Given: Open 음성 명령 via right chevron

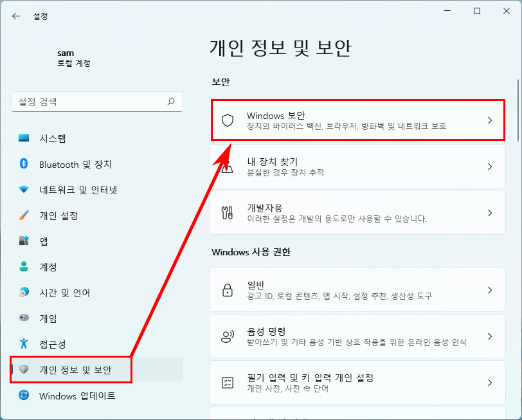Looking at the screenshot, I should pyautogui.click(x=490, y=336).
